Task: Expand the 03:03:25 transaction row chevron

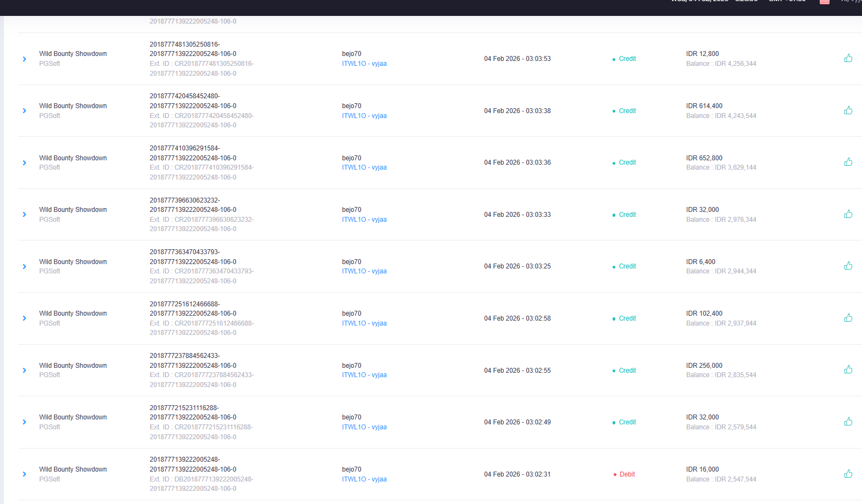Action: 24,267
